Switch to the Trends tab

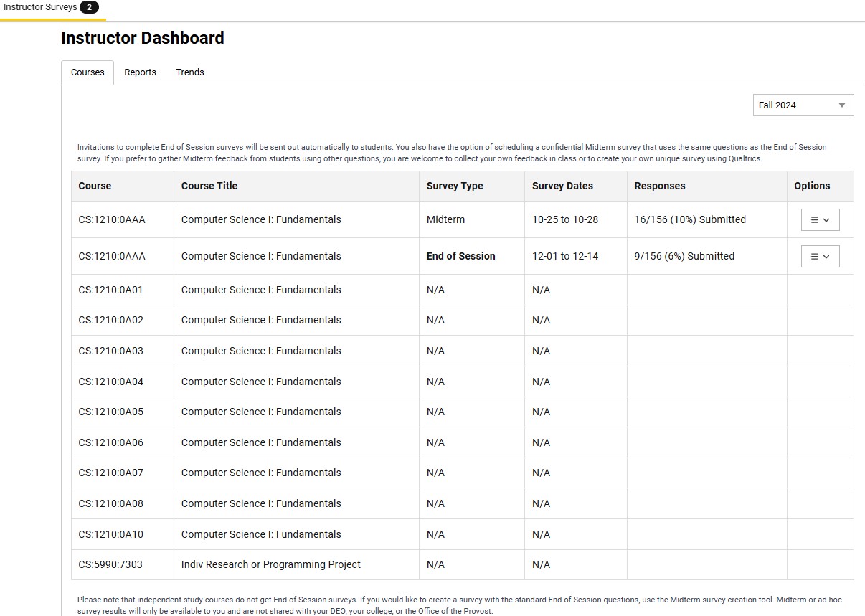[x=190, y=72]
